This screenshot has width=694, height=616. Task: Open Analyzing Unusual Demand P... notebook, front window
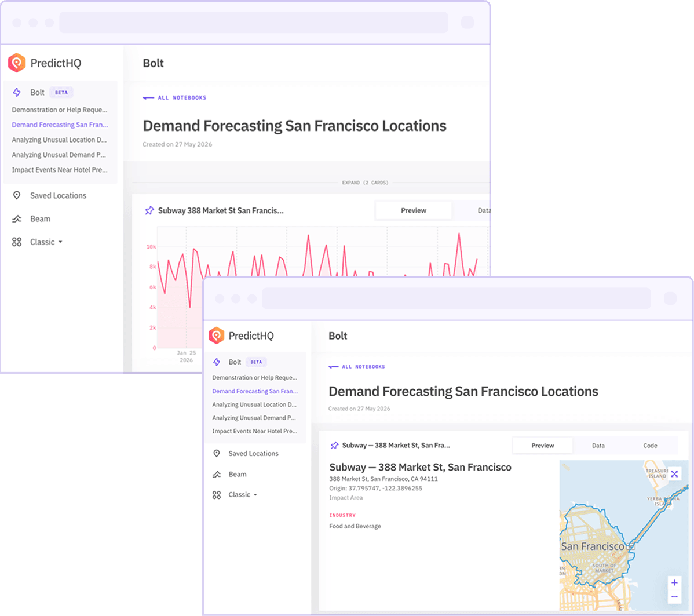(x=254, y=418)
